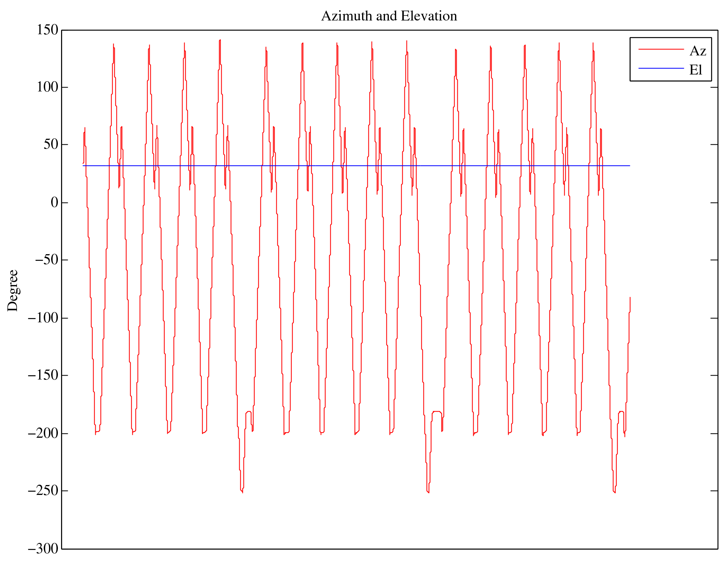Click the blue El legend line sample
The height and width of the screenshot is (562, 728).
click(661, 68)
